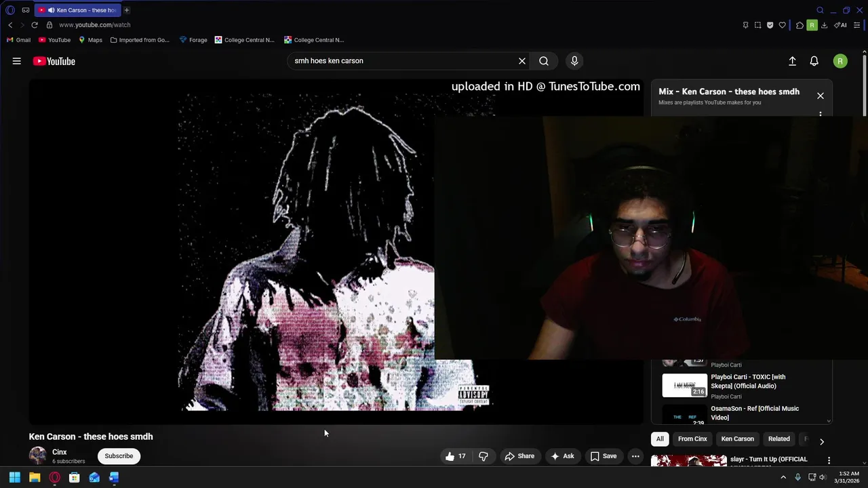868x488 pixels.
Task: Switch to the Ken Carson browser tab
Action: [78, 10]
